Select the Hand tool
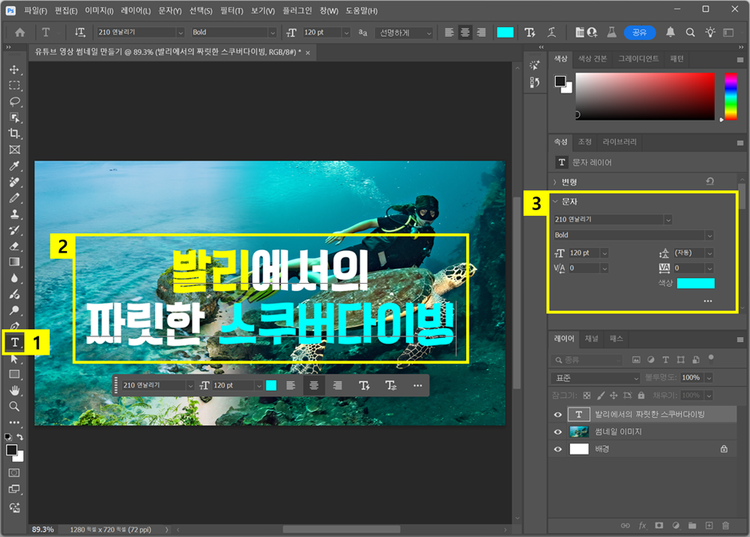 (14, 391)
